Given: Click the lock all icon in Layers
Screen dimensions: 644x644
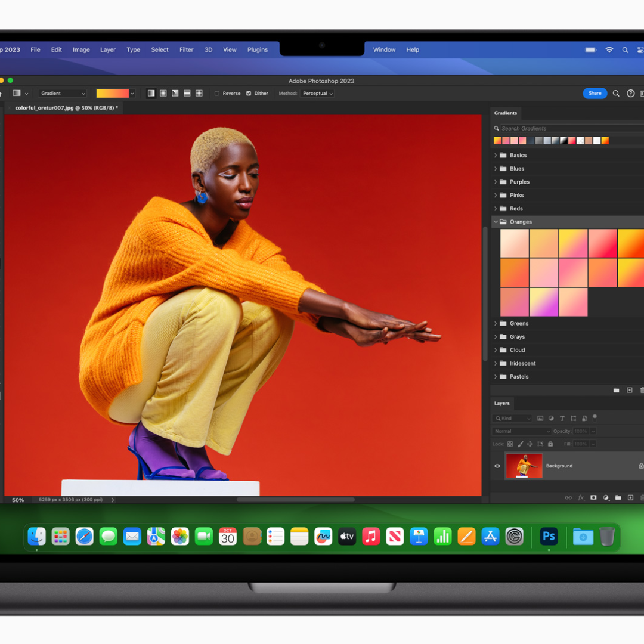Looking at the screenshot, I should (550, 444).
